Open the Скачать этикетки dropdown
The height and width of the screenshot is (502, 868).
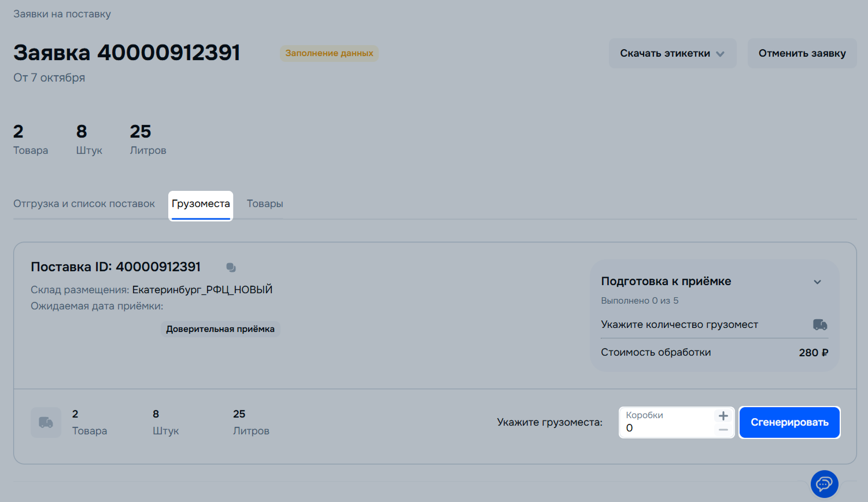672,53
